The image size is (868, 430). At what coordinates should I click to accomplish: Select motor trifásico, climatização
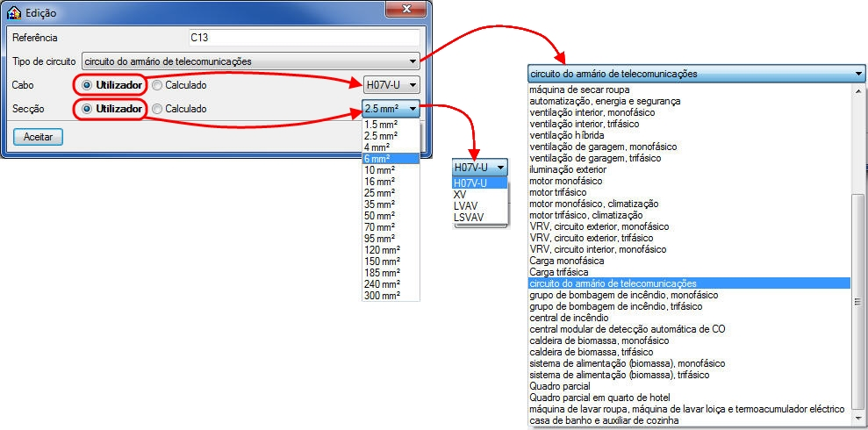689,215
